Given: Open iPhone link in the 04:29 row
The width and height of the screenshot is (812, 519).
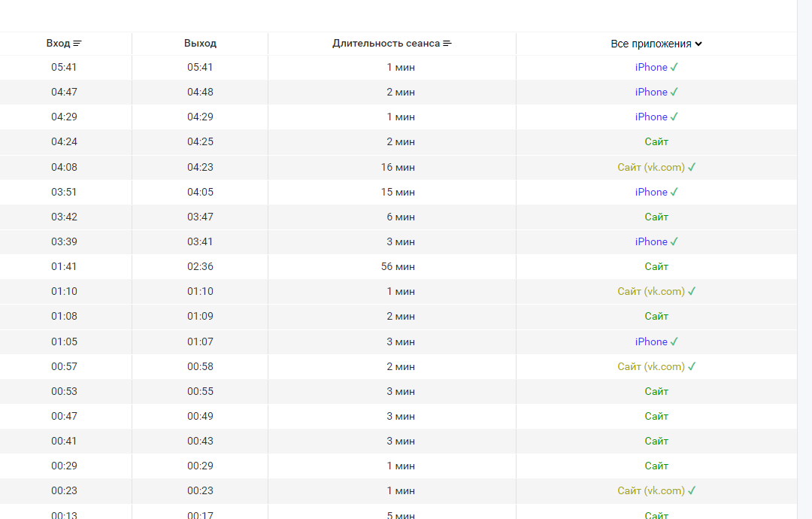Looking at the screenshot, I should click(651, 117).
